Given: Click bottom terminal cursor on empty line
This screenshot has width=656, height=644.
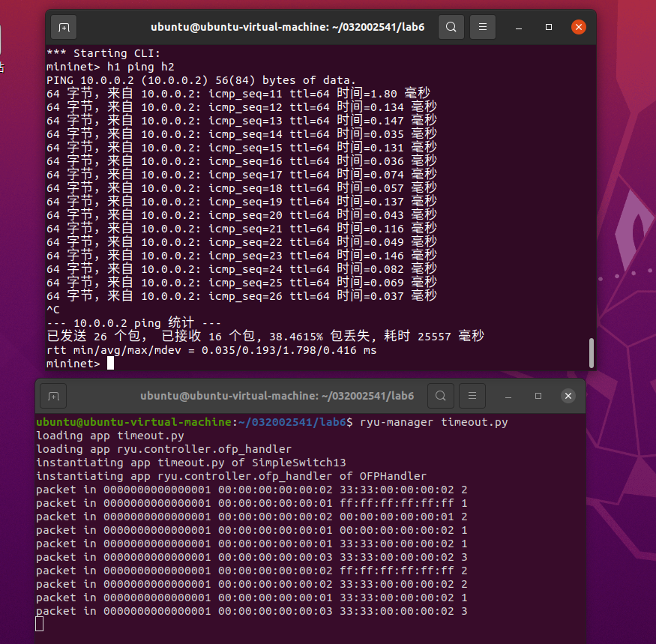Looking at the screenshot, I should (39, 625).
